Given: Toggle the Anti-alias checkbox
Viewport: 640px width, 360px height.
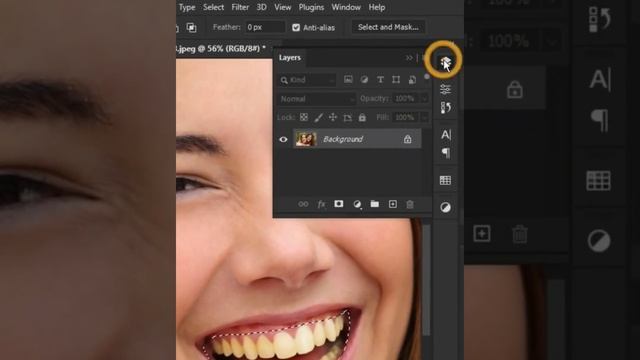Looking at the screenshot, I should [296, 27].
